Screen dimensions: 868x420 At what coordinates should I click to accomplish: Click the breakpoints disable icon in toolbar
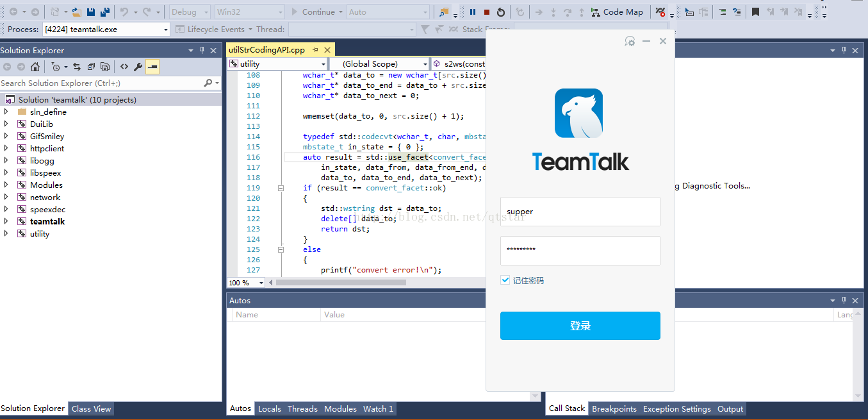pyautogui.click(x=660, y=12)
